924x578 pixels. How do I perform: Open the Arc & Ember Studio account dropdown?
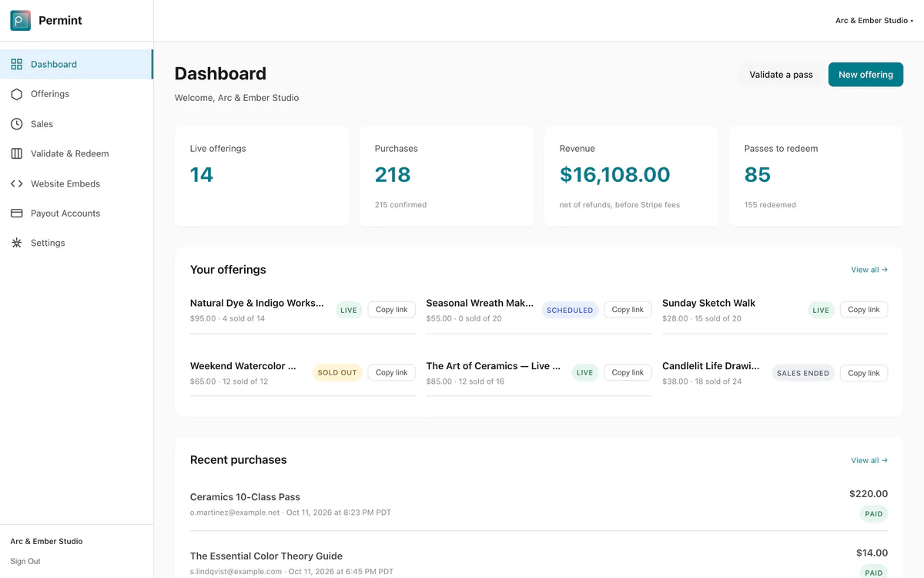(874, 21)
